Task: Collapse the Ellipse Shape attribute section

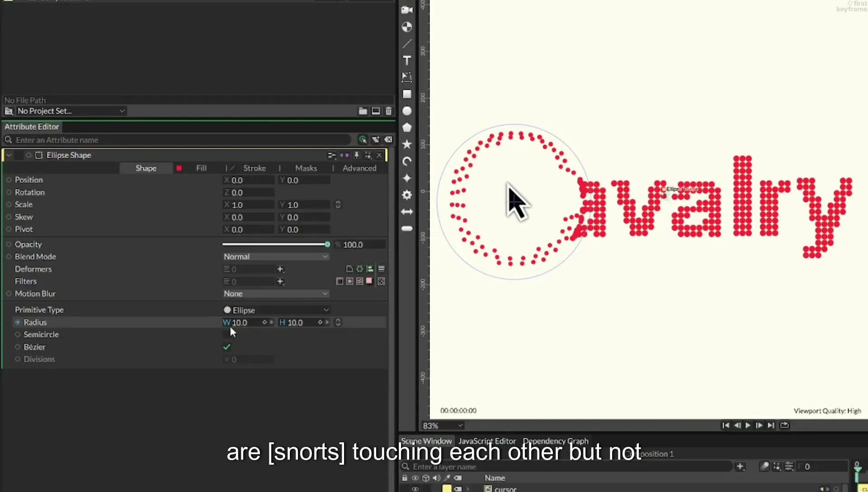Action: point(9,155)
